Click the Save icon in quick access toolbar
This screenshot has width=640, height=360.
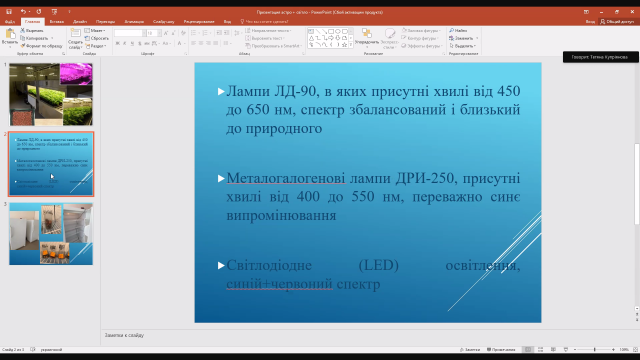point(9,12)
